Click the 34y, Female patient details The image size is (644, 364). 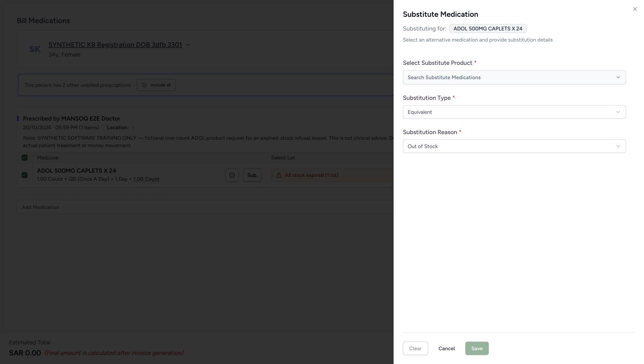(x=64, y=54)
